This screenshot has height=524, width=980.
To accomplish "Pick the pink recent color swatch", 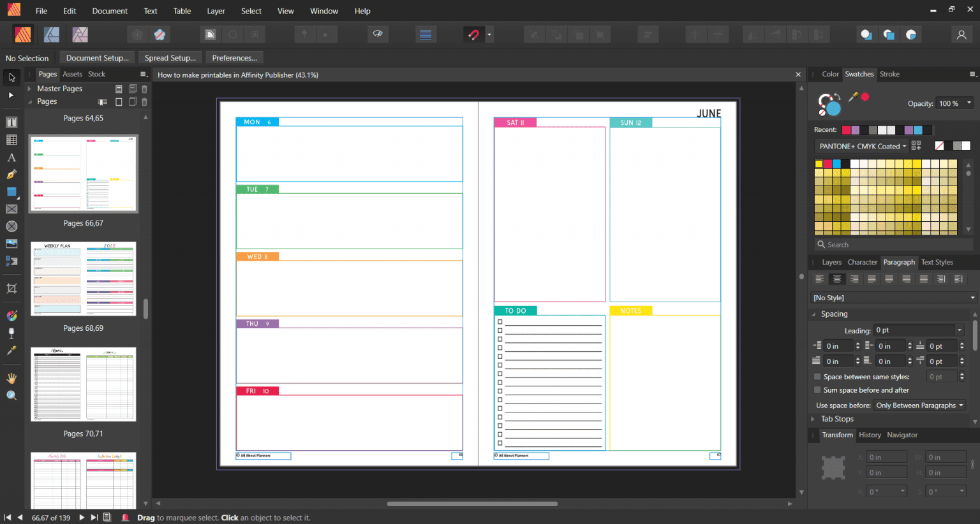I will (x=846, y=130).
